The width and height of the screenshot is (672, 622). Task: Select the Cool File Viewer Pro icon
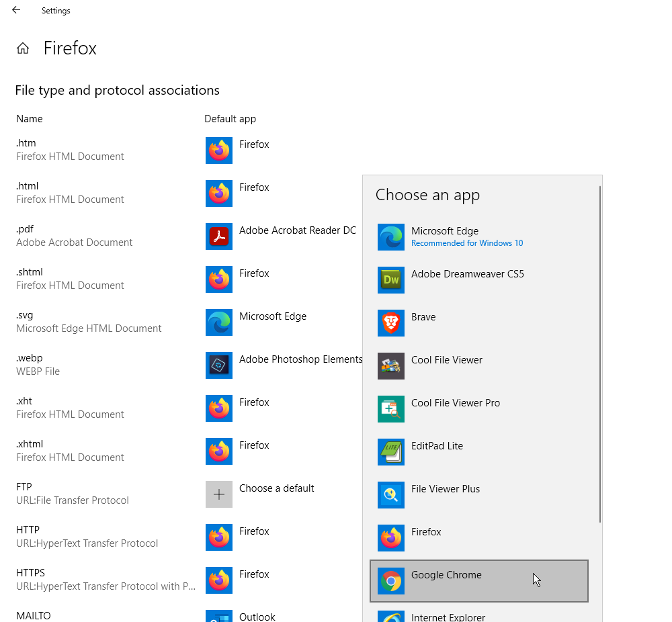[x=391, y=409]
